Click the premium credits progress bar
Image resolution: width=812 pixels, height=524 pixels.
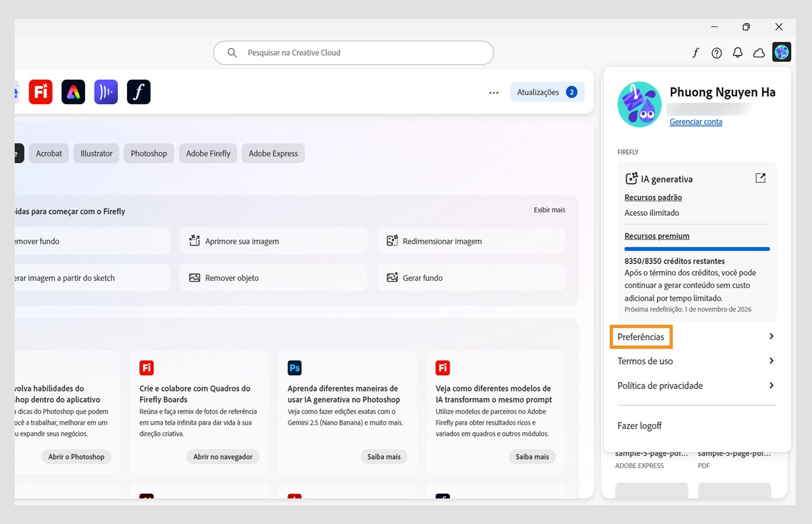(x=697, y=249)
